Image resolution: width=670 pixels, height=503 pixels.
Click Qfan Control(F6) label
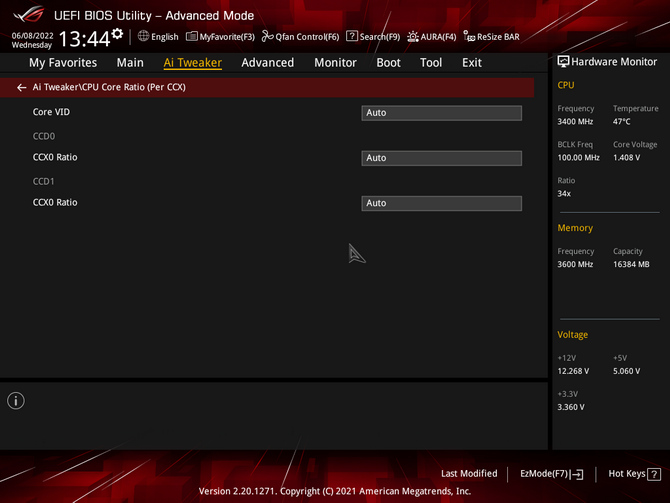point(307,37)
